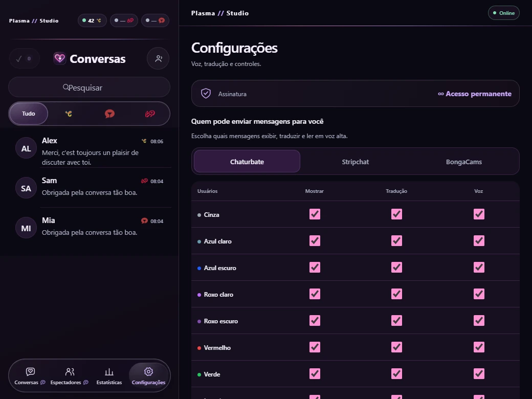Switch to the Stripchat tab
The width and height of the screenshot is (532, 399).
(x=355, y=162)
